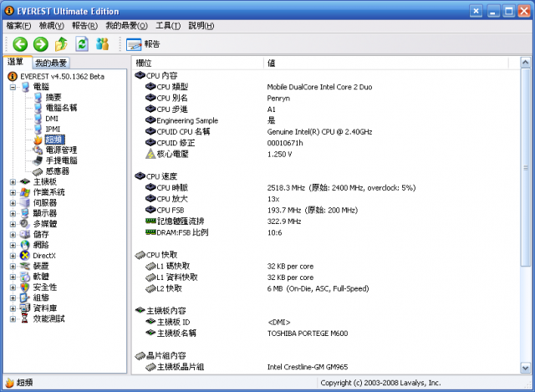Open the 我的最愛(O) menu
This screenshot has height=392, width=535.
click(x=126, y=26)
